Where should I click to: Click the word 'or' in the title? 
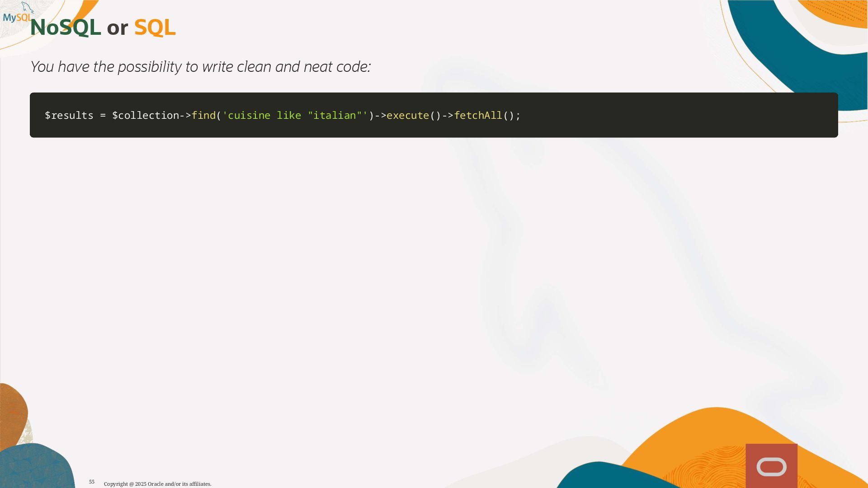(x=117, y=29)
